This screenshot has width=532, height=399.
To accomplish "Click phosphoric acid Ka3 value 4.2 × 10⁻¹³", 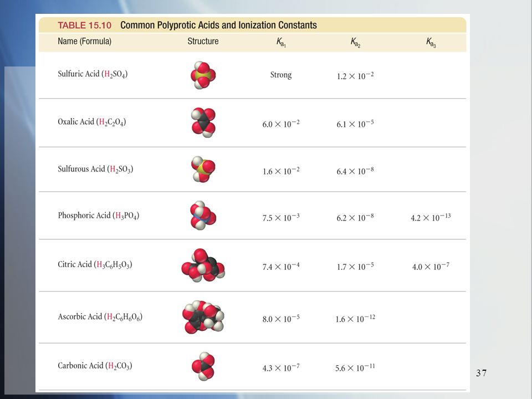I will (x=431, y=217).
